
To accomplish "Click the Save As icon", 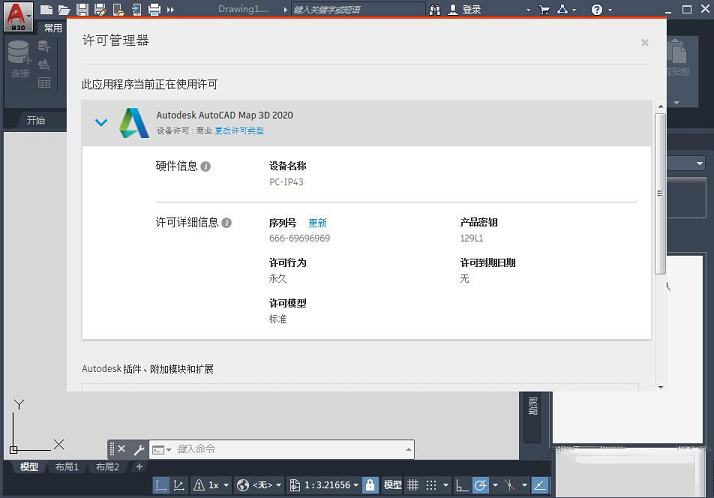I will coord(100,9).
